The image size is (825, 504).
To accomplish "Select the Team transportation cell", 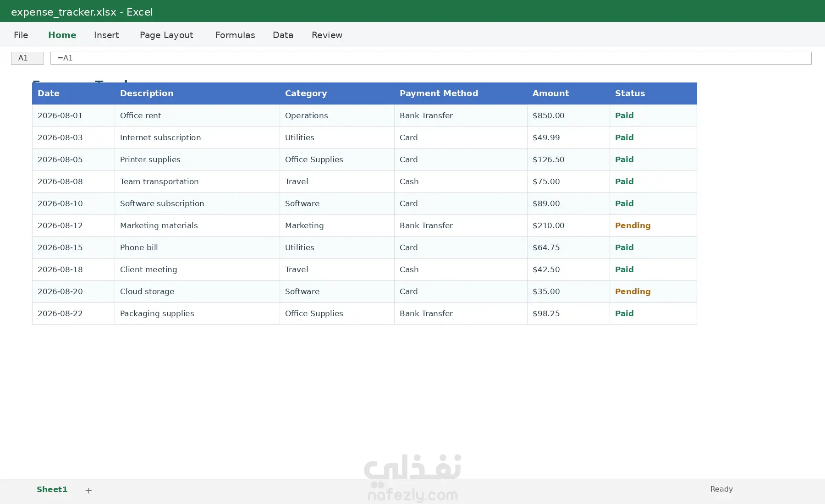I will pos(197,181).
